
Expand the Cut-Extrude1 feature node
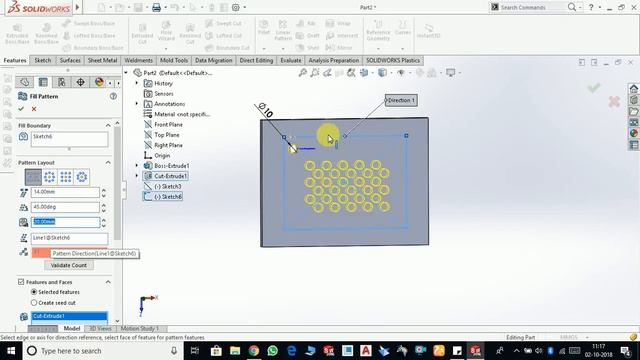pos(137,176)
